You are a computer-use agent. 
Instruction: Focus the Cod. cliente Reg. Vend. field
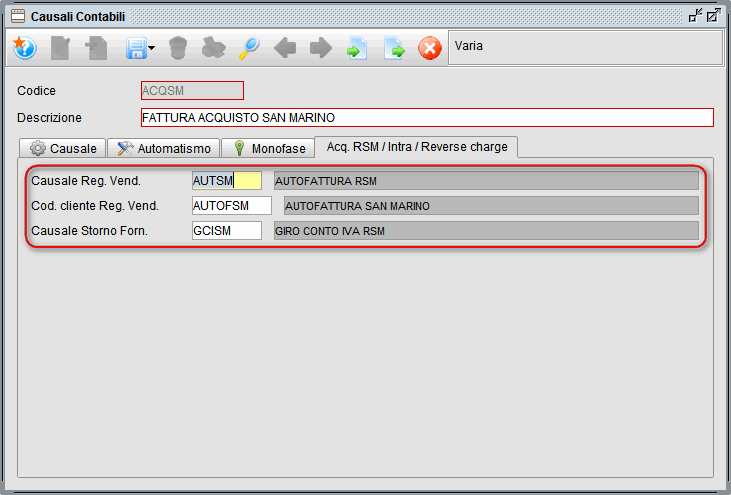pyautogui.click(x=231, y=206)
